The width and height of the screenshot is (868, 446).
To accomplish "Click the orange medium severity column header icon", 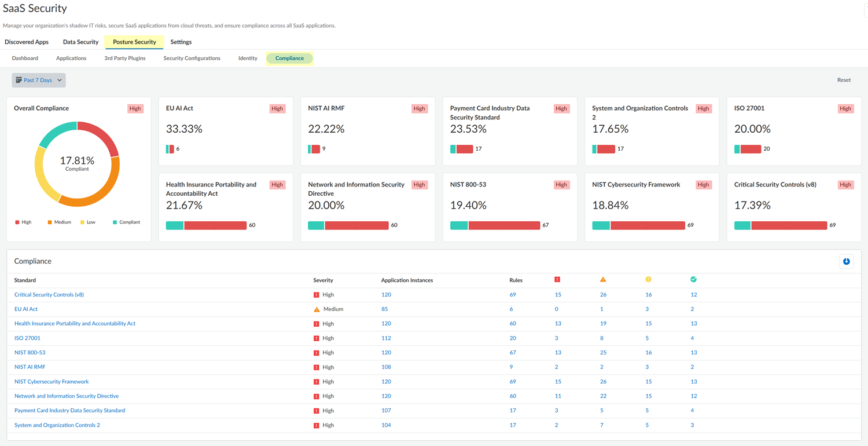I will 603,280.
